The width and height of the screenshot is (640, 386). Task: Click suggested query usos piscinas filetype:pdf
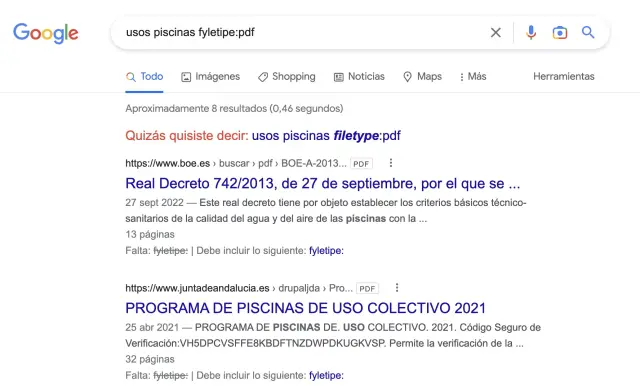click(x=326, y=135)
